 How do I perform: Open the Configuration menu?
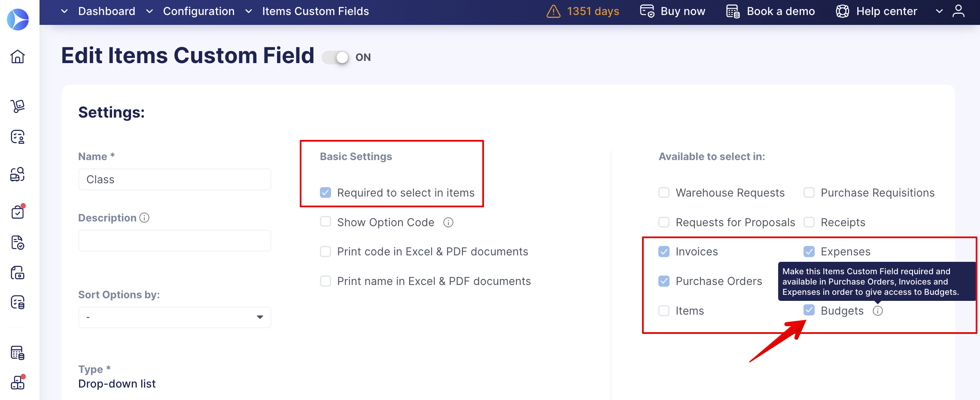click(x=199, y=11)
